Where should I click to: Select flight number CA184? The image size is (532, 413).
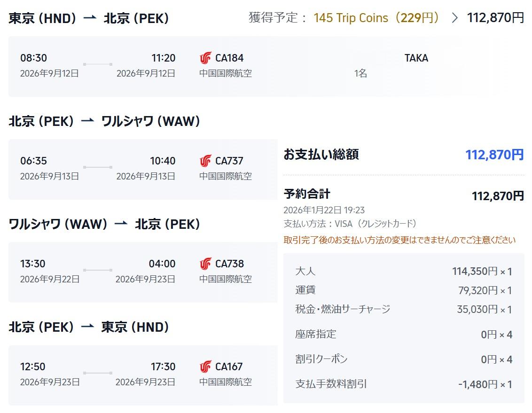(x=229, y=58)
